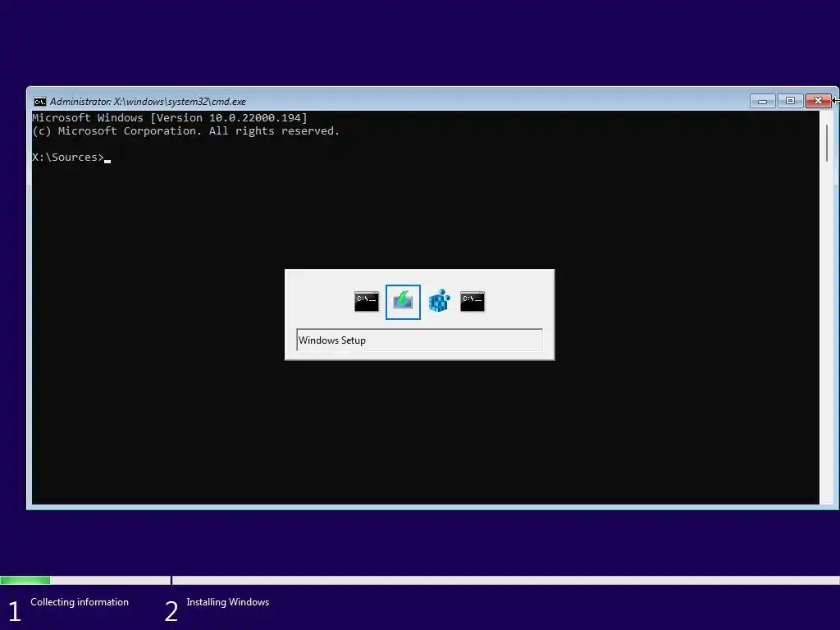The image size is (840, 630).
Task: Maximize the Administrator cmd.exe window
Action: point(790,101)
